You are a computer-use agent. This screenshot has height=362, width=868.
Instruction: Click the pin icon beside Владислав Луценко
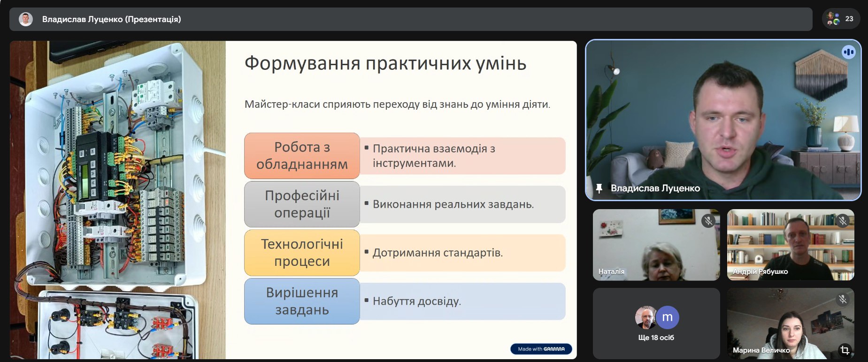click(x=599, y=189)
